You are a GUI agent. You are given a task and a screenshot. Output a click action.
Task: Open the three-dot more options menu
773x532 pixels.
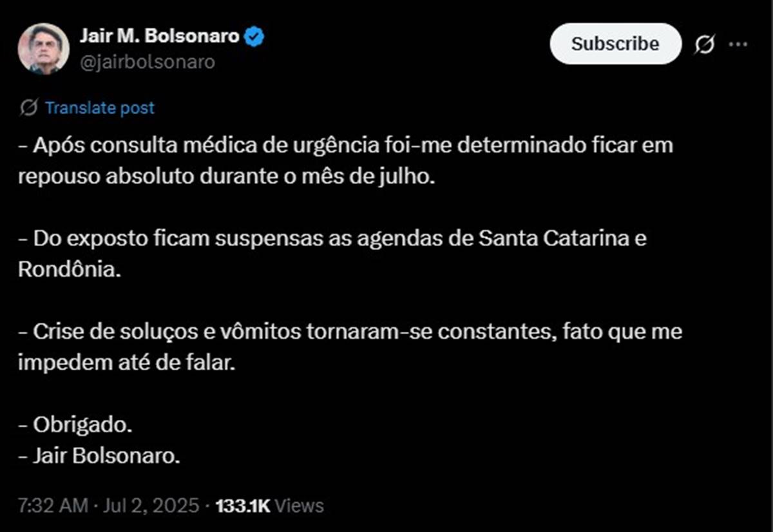point(738,44)
